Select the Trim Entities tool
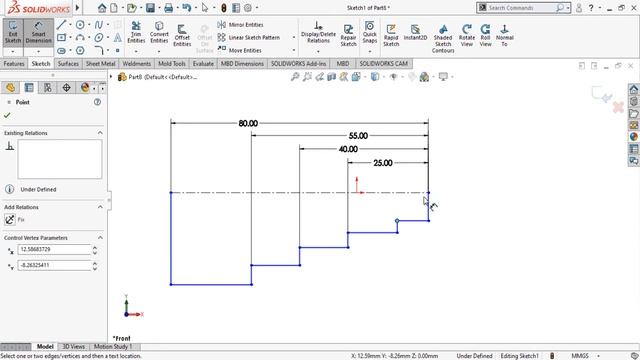This screenshot has height=360, width=640. point(136,33)
